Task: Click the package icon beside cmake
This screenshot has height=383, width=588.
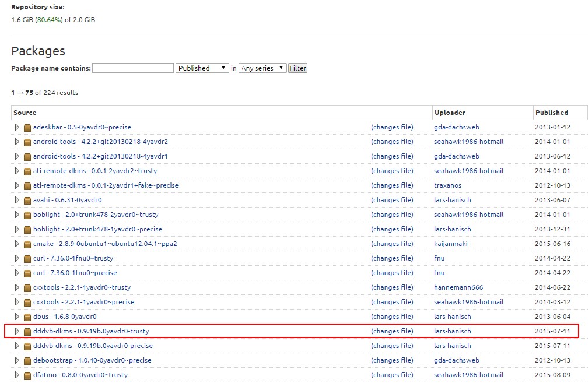Action: point(27,244)
